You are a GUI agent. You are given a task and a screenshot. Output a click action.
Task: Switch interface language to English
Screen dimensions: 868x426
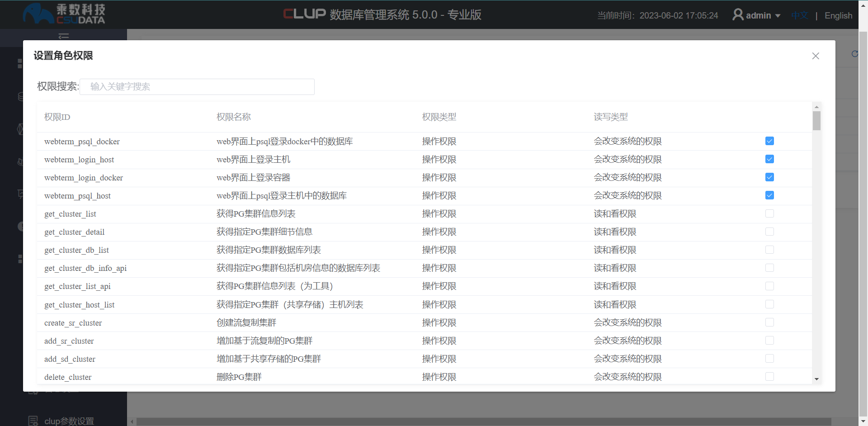tap(838, 15)
